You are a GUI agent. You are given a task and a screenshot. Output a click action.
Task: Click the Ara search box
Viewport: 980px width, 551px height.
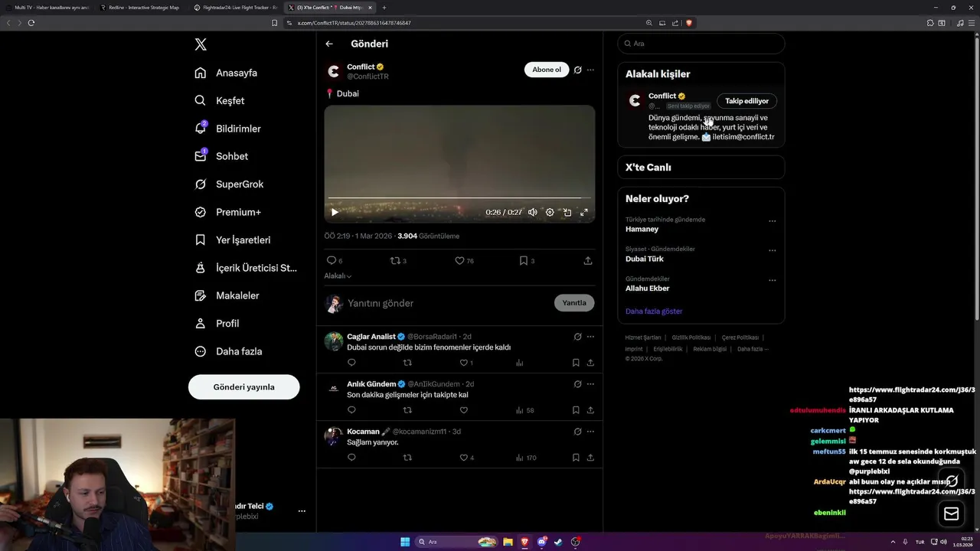[x=701, y=44]
